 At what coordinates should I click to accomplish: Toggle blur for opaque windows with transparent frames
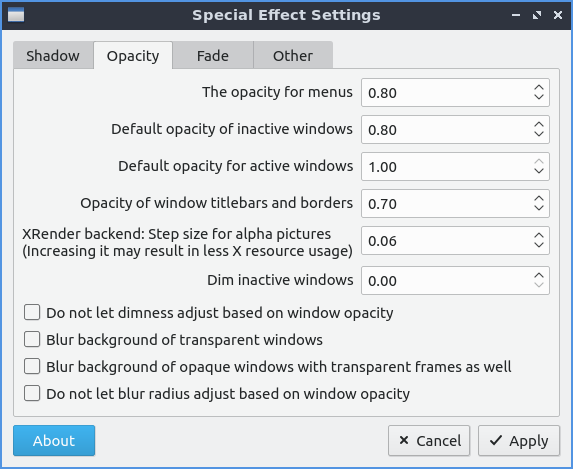[32, 366]
